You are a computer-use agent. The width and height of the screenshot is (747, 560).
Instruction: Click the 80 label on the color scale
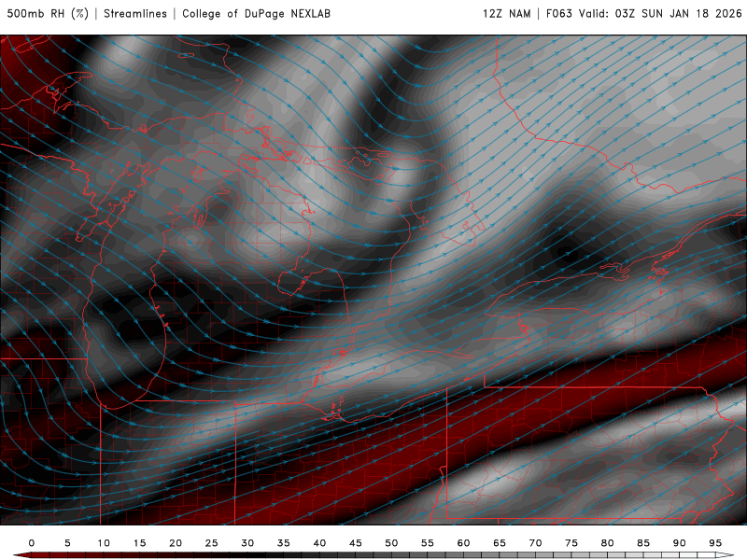608,543
